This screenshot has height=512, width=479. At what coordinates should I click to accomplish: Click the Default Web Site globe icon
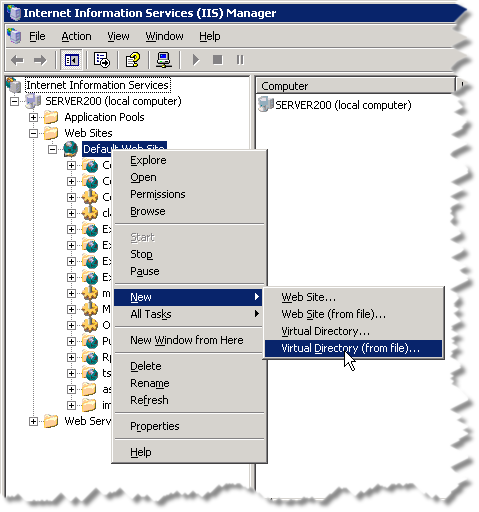pos(71,149)
